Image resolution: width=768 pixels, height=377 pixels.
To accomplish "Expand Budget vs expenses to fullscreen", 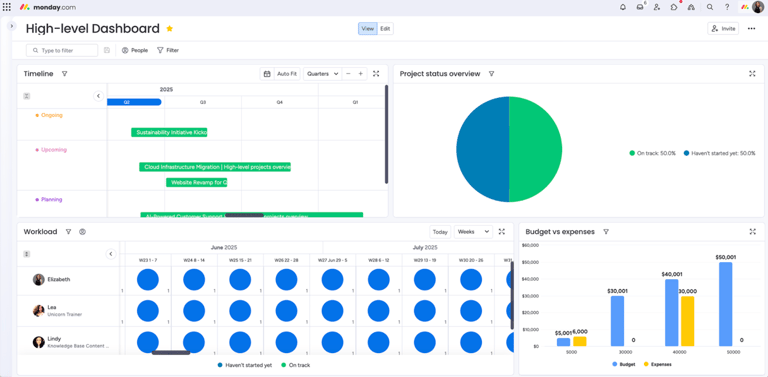I will click(752, 232).
